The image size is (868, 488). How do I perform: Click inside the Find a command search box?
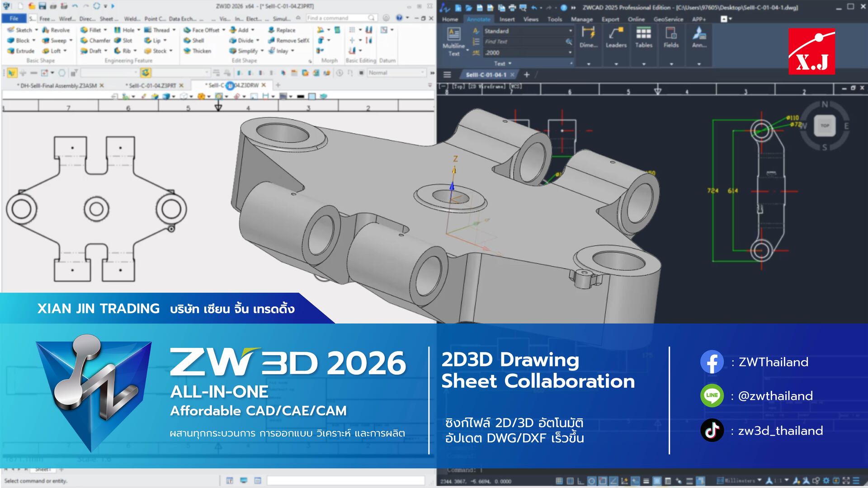click(x=340, y=18)
